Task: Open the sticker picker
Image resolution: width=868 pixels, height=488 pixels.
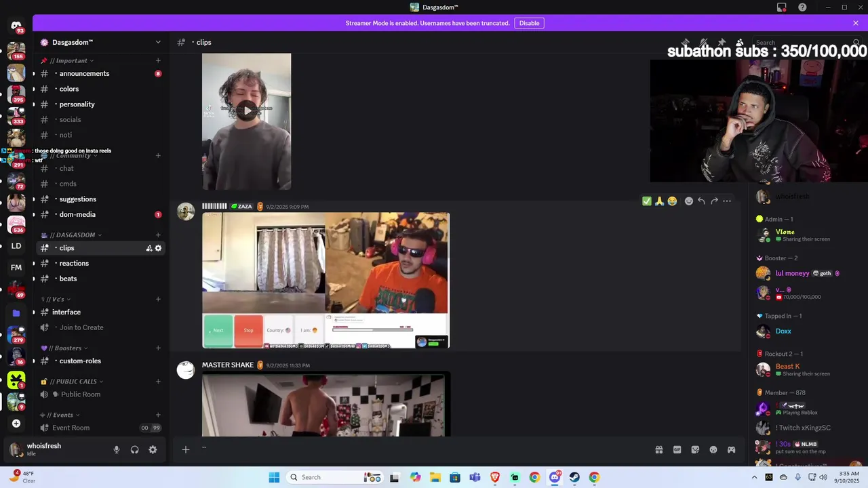Action: pyautogui.click(x=695, y=449)
